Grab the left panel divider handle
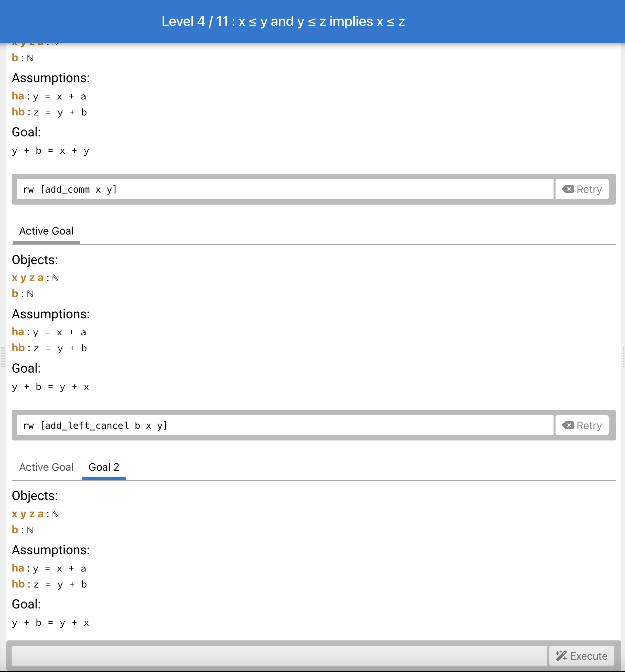The image size is (625, 672). click(x=3, y=357)
